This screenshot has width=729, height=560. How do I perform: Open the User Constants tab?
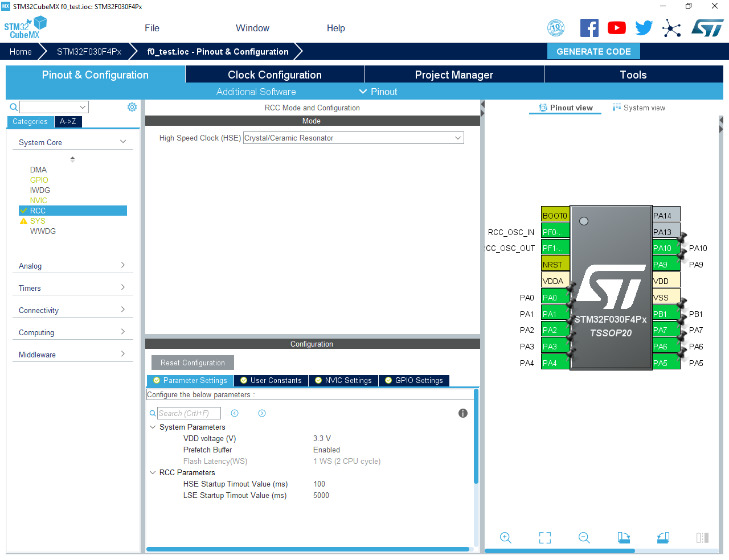[x=271, y=380]
